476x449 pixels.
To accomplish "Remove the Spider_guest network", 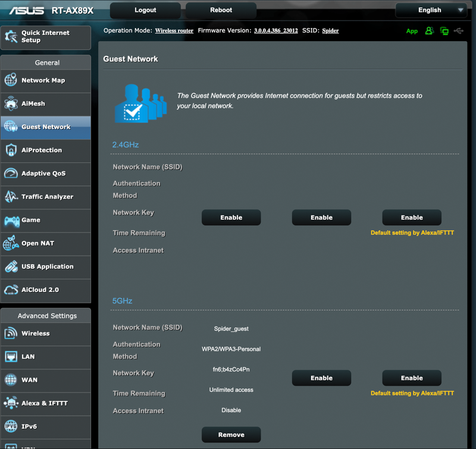I will [231, 435].
